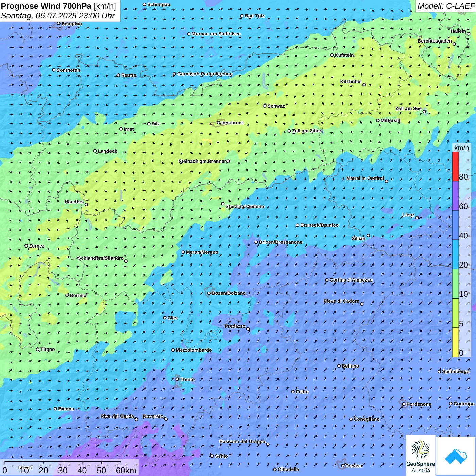476x476 pixels.
Task: Click the Sterzing/Vipiteno label
Action: 245,206
